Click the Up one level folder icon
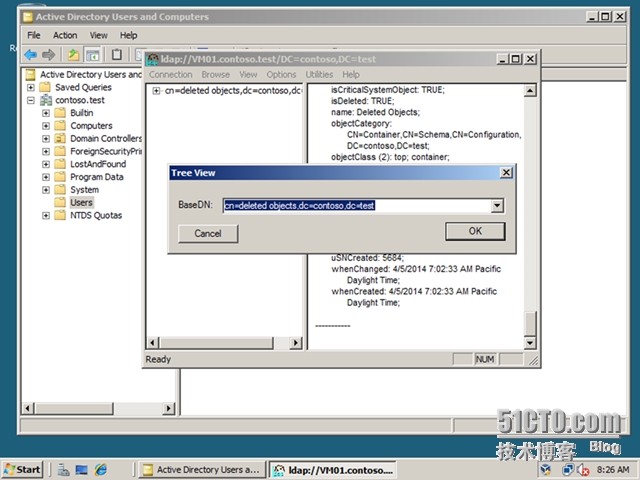The height and width of the screenshot is (480, 640). 73,54
